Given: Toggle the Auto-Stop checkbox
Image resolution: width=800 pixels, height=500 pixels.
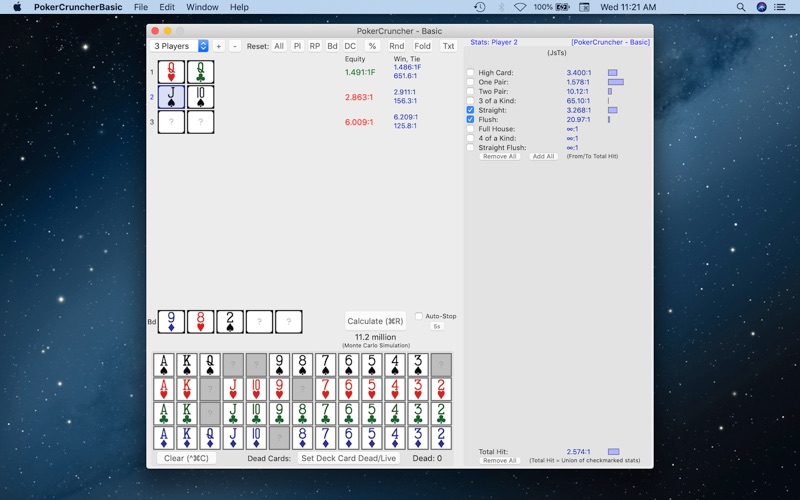Looking at the screenshot, I should pyautogui.click(x=419, y=316).
